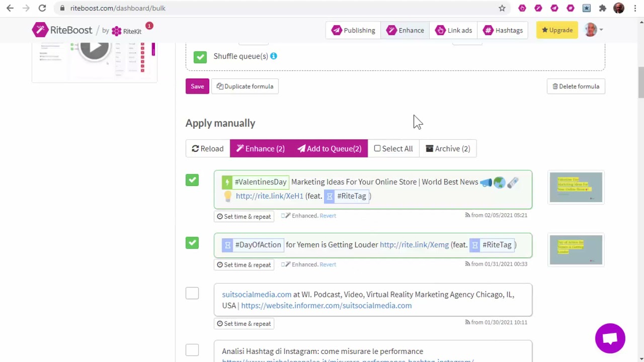The height and width of the screenshot is (362, 644).
Task: Set time & repeat for suitsocialmedia post
Action: point(244,323)
